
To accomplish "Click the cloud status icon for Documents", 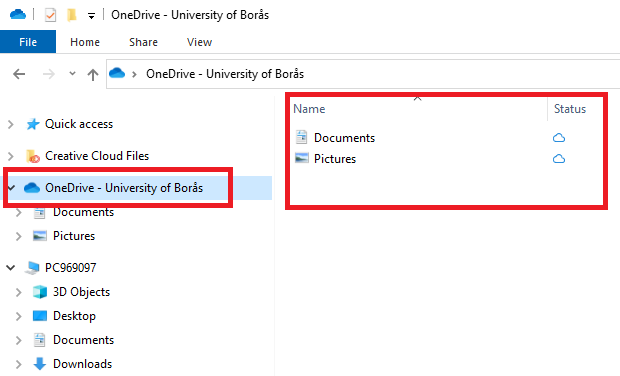I will [559, 138].
